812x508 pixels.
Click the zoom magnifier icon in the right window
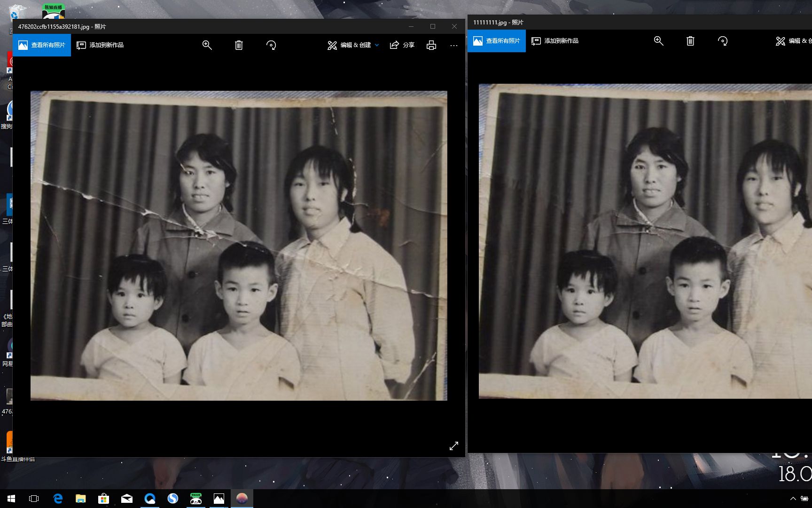[659, 41]
